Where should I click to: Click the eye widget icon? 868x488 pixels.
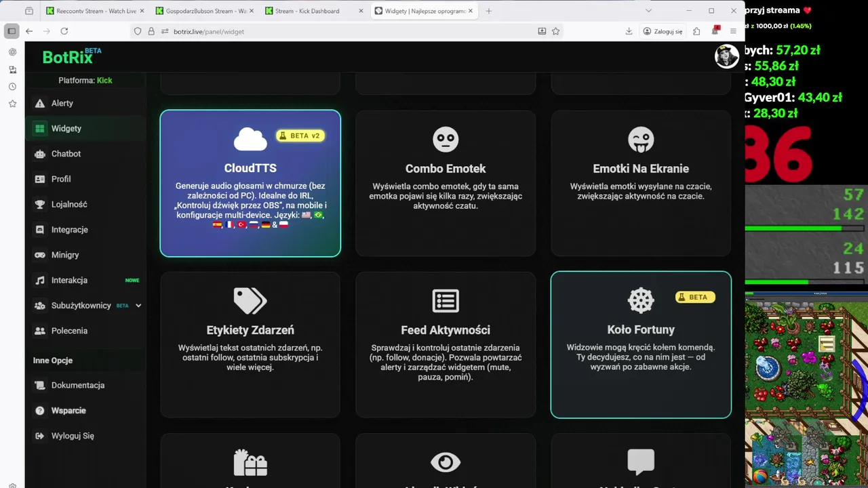446,462
